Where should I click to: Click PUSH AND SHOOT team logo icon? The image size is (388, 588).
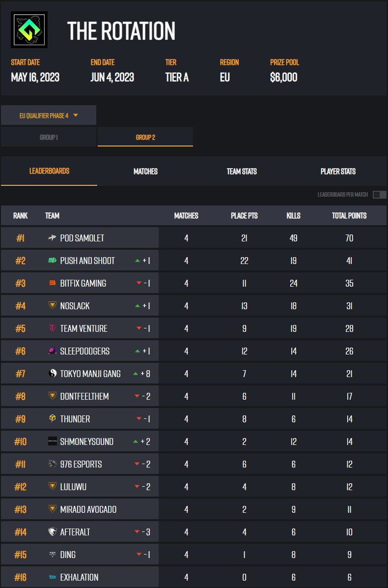(x=53, y=261)
